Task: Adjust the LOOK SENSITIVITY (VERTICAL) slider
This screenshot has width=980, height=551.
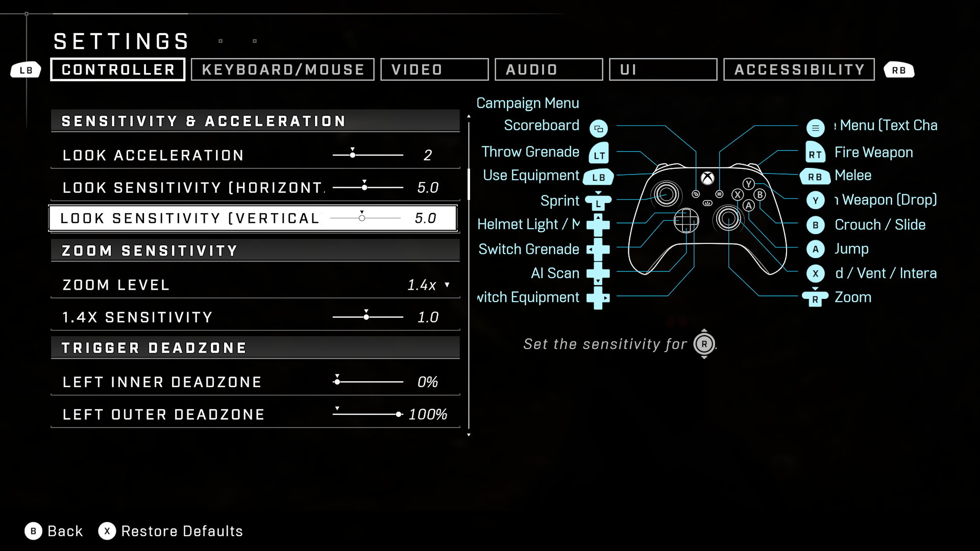Action: pos(362,217)
